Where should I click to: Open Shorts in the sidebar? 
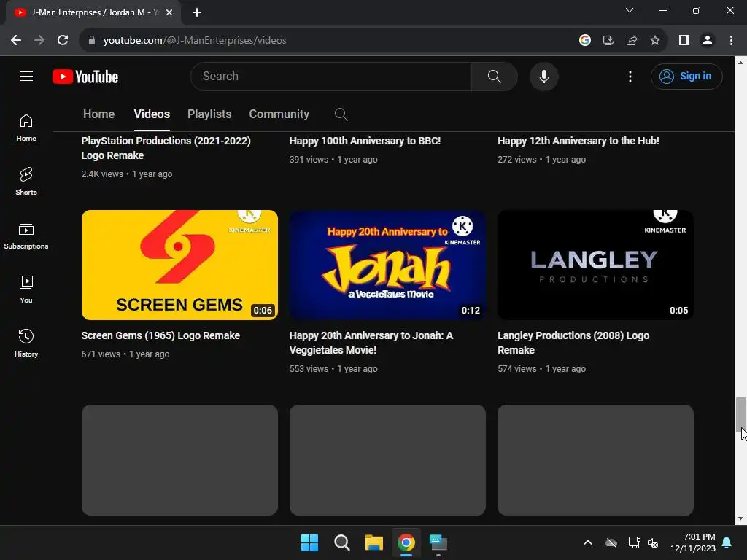pyautogui.click(x=26, y=182)
